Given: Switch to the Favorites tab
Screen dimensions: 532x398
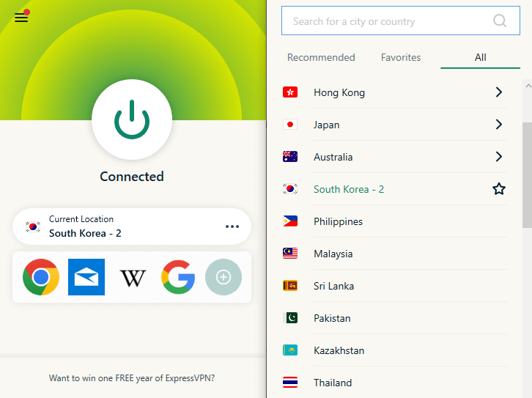Looking at the screenshot, I should pos(401,57).
